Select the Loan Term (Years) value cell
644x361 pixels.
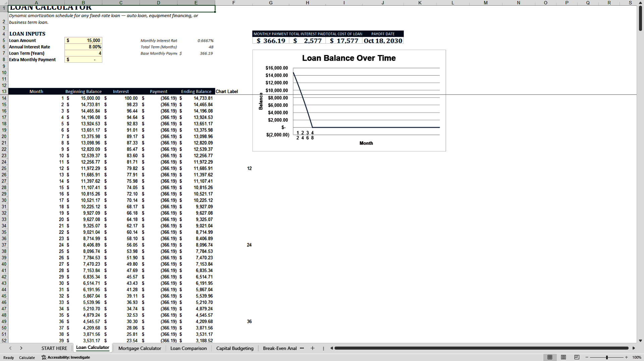pyautogui.click(x=83, y=53)
